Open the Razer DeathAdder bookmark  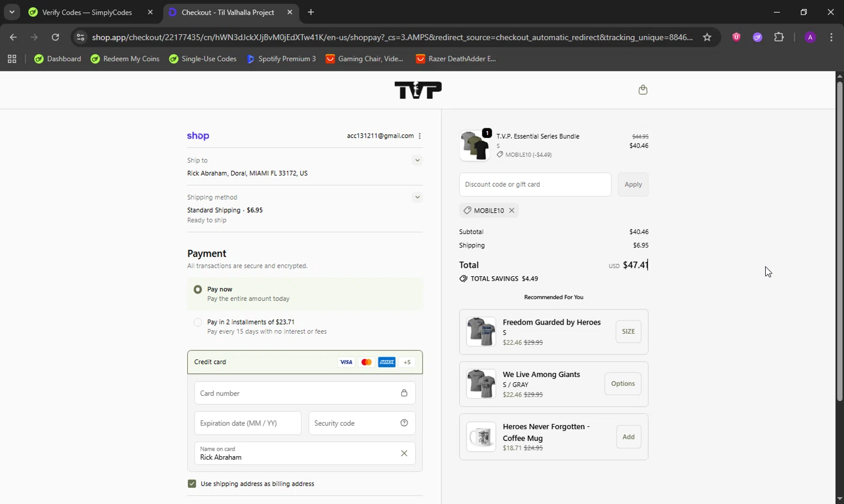[x=456, y=58]
